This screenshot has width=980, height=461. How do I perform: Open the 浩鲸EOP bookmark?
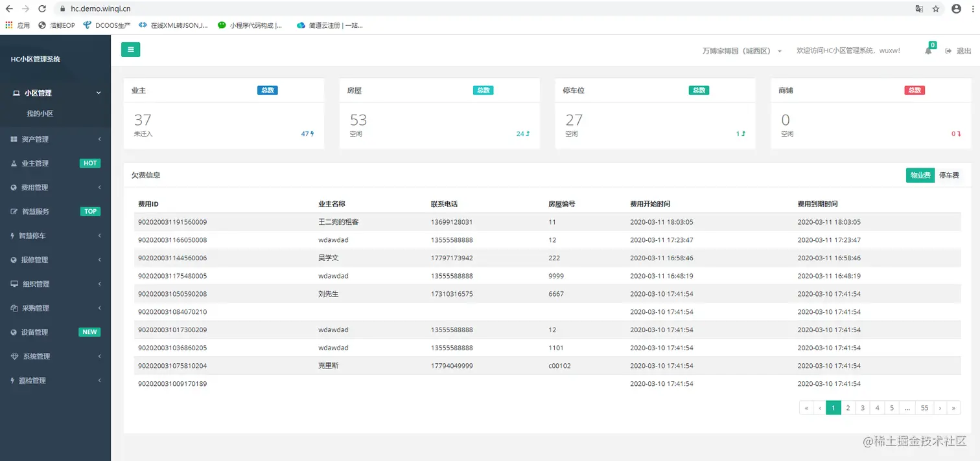coord(56,25)
